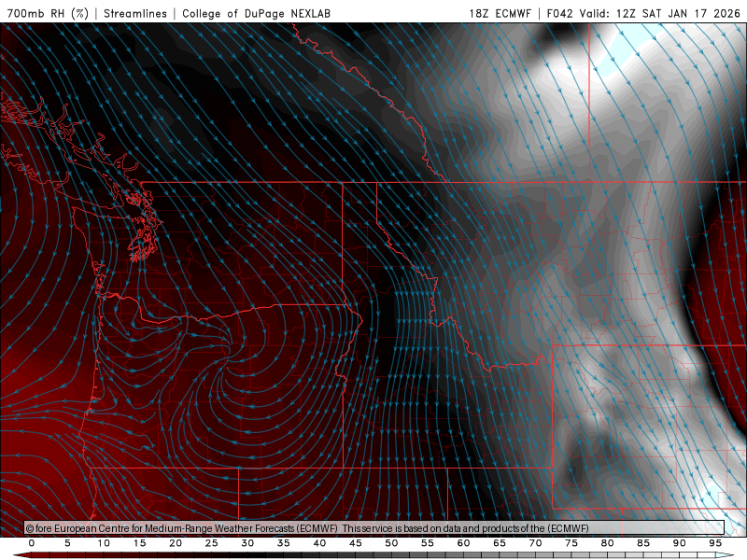Screen dimensions: 747x560
Task: Click the colorbar label "5"
Action: (67, 543)
